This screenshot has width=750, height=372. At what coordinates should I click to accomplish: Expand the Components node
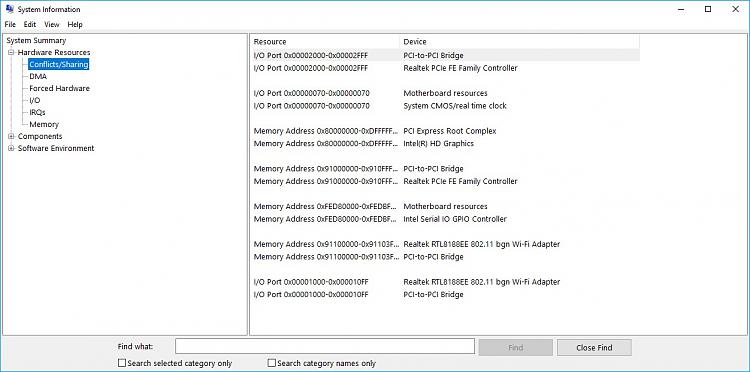click(11, 136)
